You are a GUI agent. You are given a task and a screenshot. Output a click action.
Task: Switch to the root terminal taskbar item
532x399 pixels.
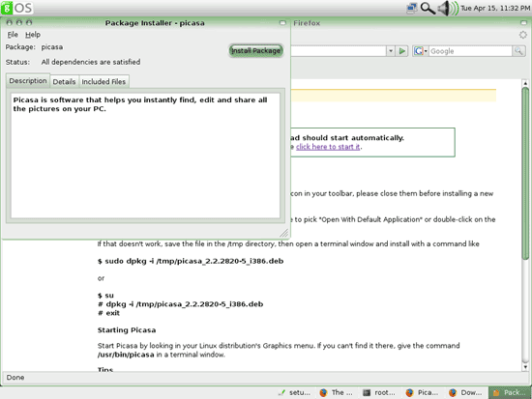pyautogui.click(x=379, y=392)
